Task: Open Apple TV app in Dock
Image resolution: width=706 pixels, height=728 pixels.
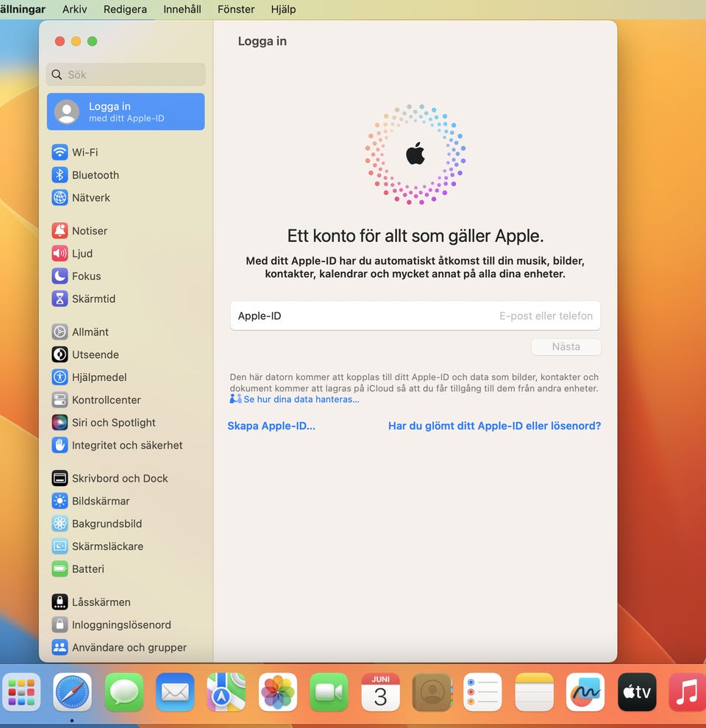Action: pyautogui.click(x=638, y=692)
